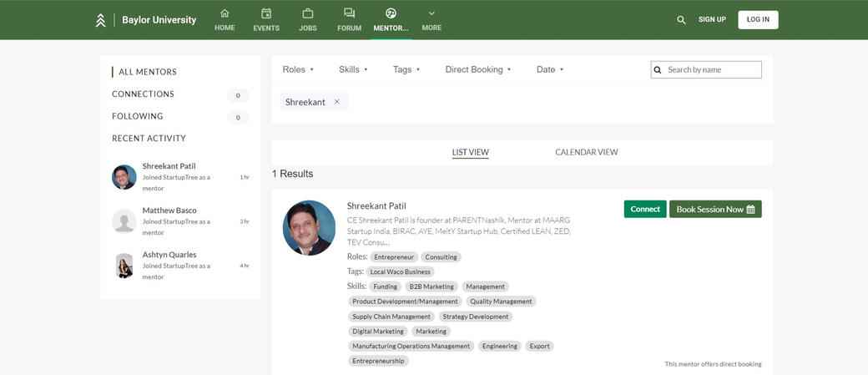
Task: Click the Entrepreneur role tag
Action: pos(394,257)
